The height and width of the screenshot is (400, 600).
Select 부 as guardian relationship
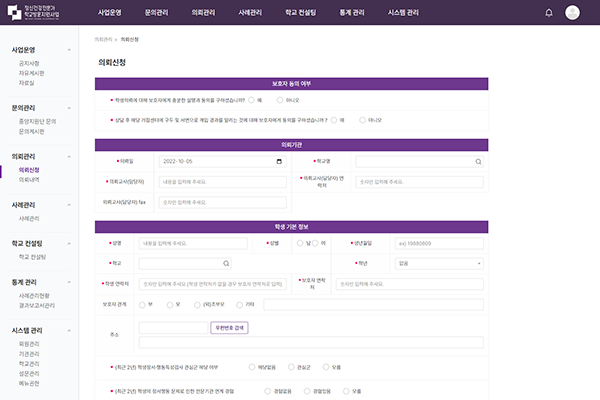click(x=142, y=305)
